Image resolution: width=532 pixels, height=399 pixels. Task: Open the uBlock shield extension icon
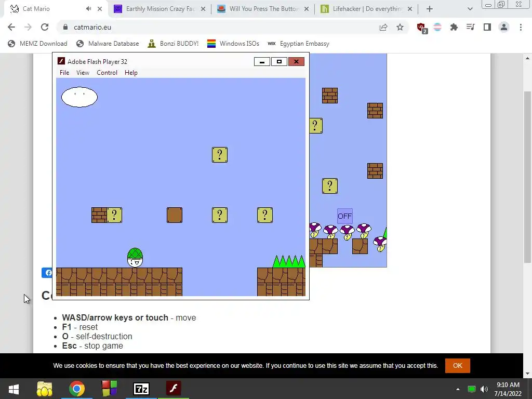(x=422, y=28)
